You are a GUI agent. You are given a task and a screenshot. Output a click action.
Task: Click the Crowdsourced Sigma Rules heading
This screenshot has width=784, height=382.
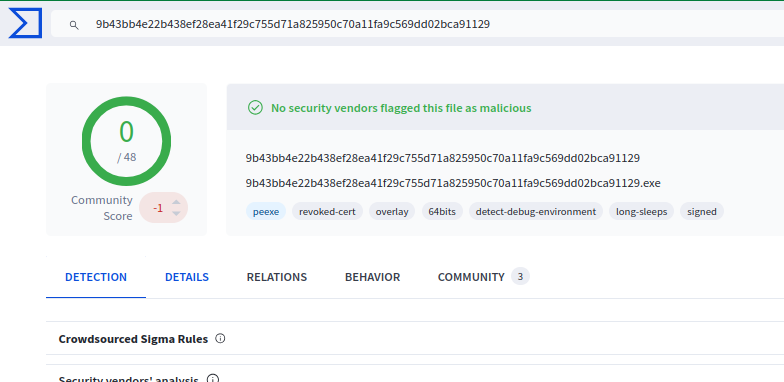coord(133,339)
